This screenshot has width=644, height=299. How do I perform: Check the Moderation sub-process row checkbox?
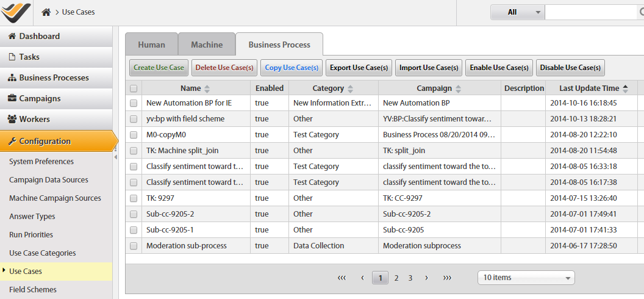coord(134,246)
